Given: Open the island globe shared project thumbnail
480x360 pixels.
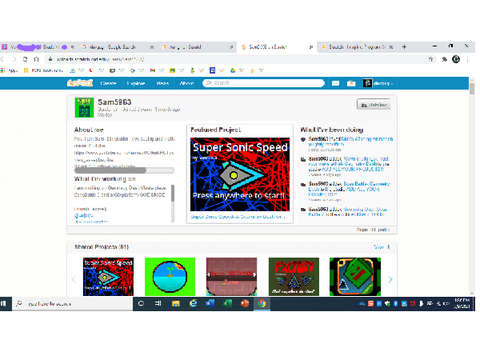Looking at the screenshot, I should pos(170,277).
